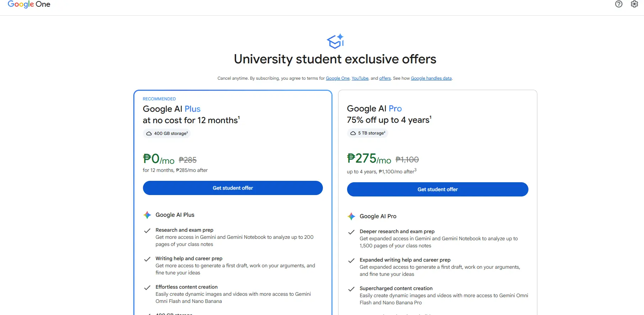The height and width of the screenshot is (315, 644).
Task: Click the Google One logo
Action: pyautogui.click(x=29, y=4)
